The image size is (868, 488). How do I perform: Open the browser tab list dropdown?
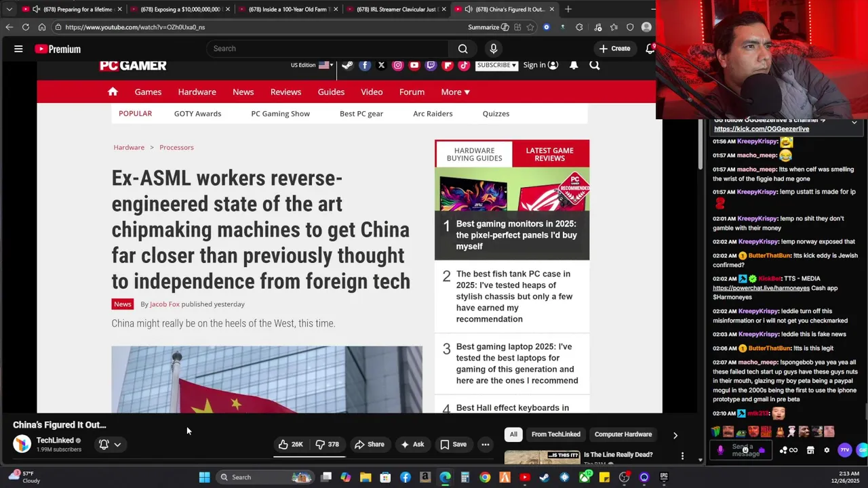click(9, 9)
